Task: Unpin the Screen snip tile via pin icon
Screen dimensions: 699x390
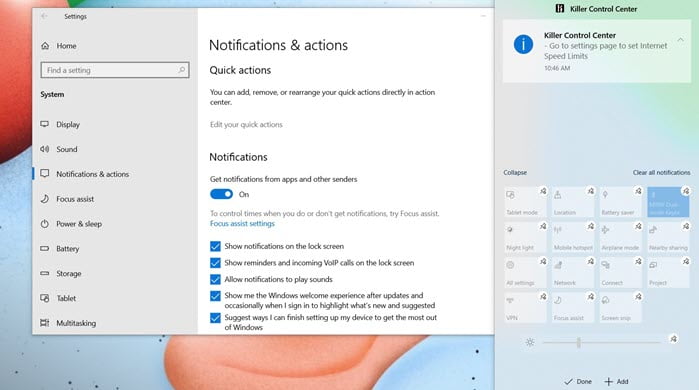Action: tap(638, 296)
